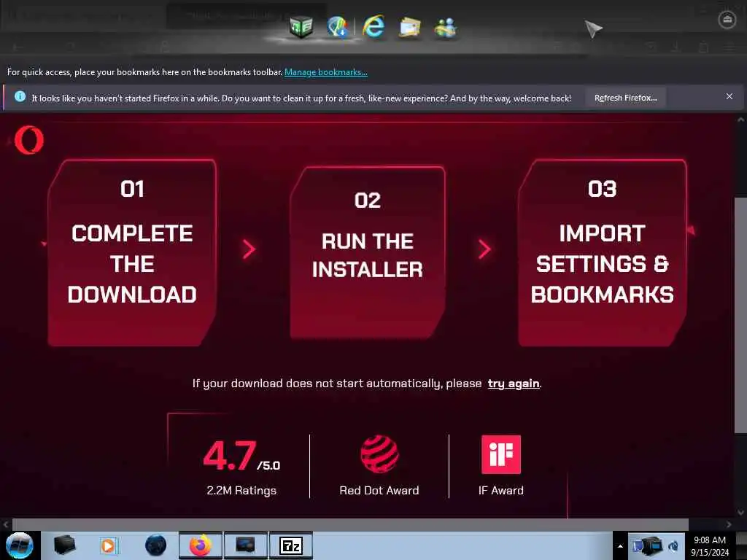Image resolution: width=747 pixels, height=560 pixels.
Task: Click the horizontal scrollbar right arrow
Action: pyautogui.click(x=729, y=524)
